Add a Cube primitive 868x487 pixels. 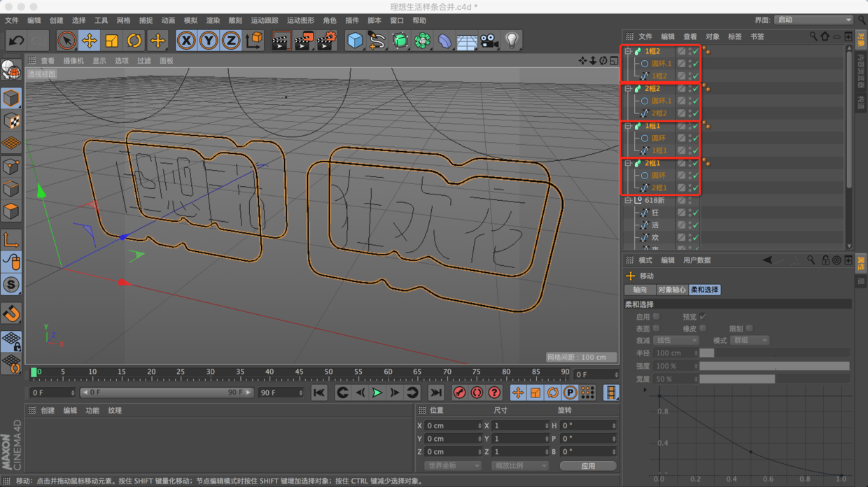[x=355, y=41]
